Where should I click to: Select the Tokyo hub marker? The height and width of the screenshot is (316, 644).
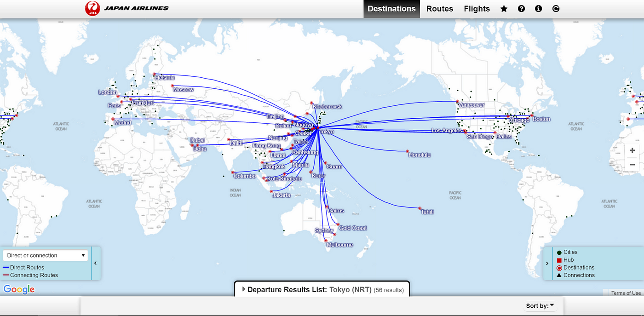[318, 128]
